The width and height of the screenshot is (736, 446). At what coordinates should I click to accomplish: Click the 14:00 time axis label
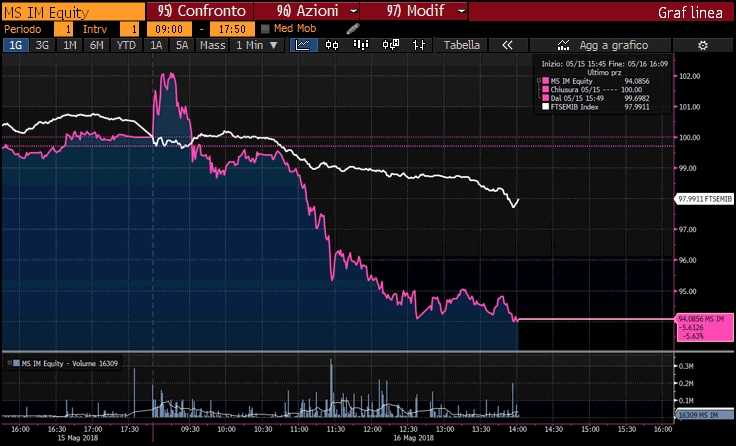click(x=517, y=429)
